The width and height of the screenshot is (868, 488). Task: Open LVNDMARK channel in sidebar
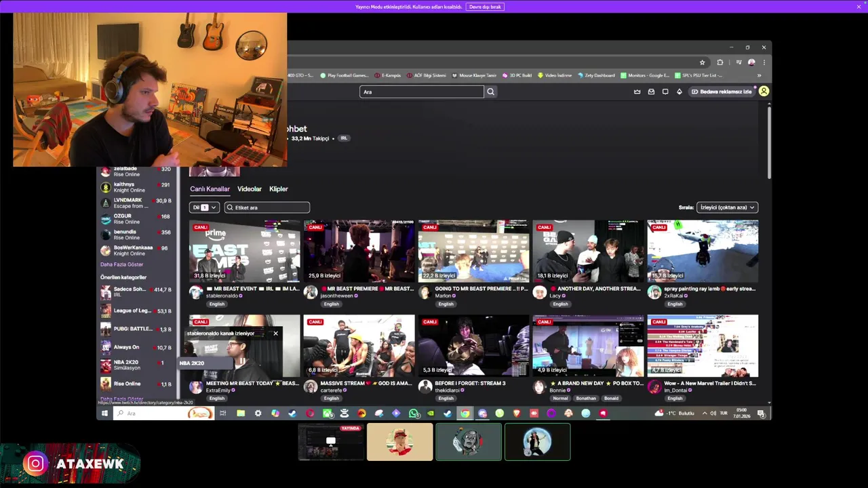pos(136,203)
